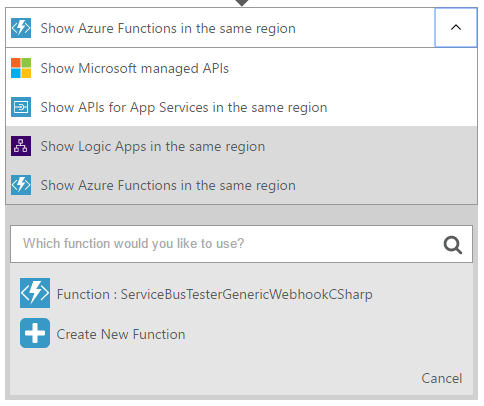Click the Microsoft four-color logo icon
The width and height of the screenshot is (484, 406).
point(21,68)
